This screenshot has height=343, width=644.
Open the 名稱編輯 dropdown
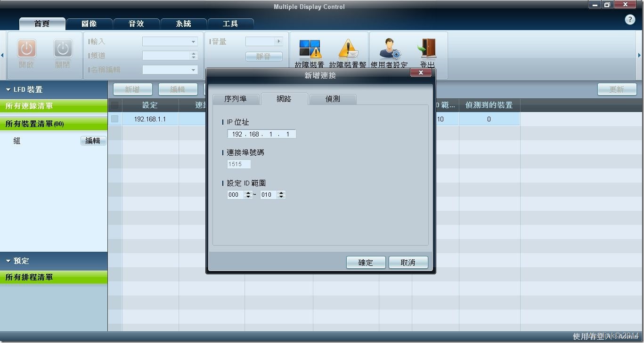click(x=170, y=70)
